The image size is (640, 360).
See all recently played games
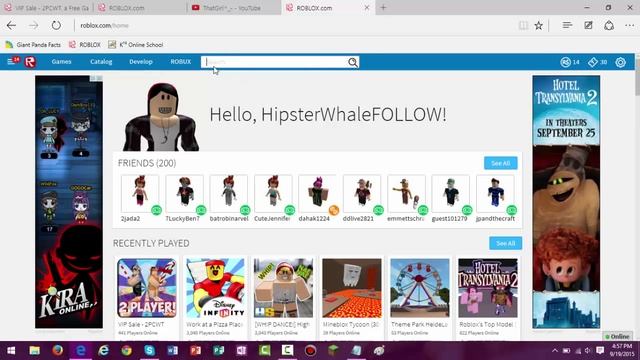tap(505, 243)
